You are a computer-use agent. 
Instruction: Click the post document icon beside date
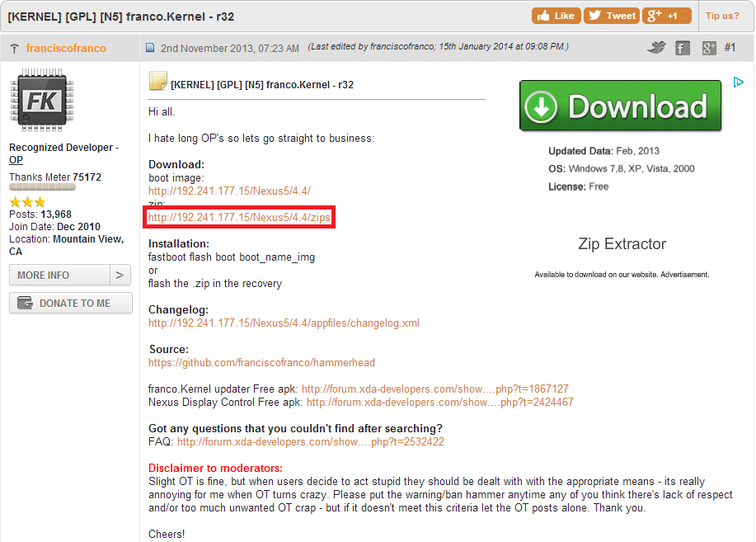[150, 47]
